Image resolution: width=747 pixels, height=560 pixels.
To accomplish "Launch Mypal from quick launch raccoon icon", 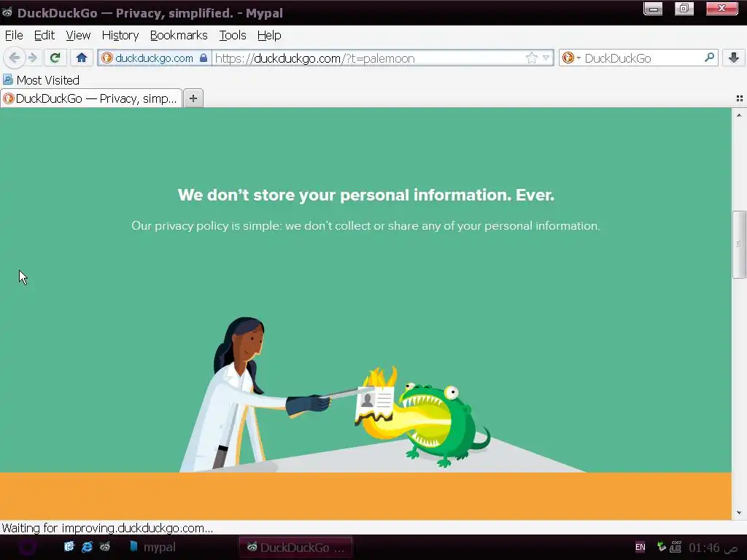I will (105, 547).
